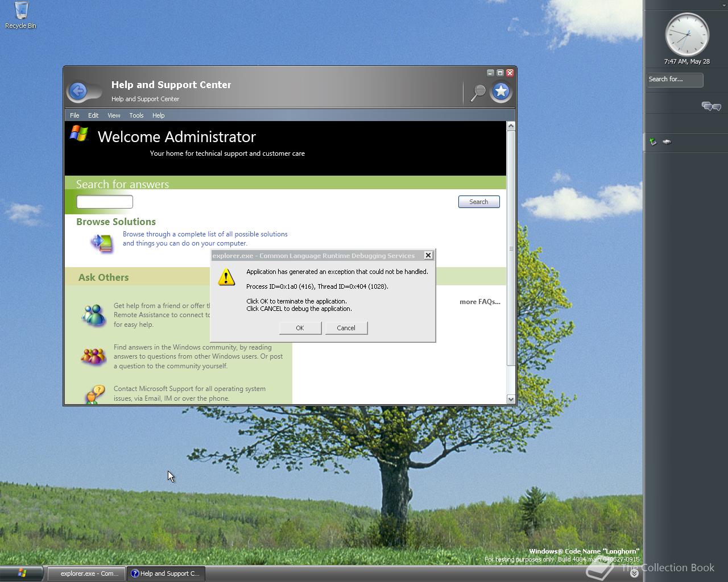Viewport: 728px width, 582px height.
Task: Click the sidebar analog clock
Action: (687, 35)
